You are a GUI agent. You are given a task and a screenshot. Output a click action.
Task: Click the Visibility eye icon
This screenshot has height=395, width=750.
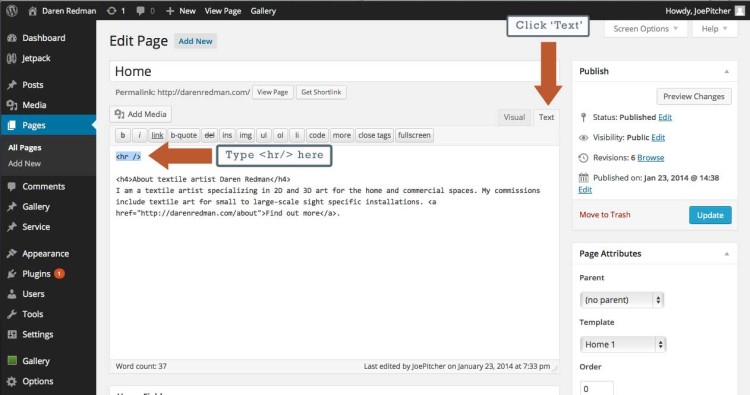pos(583,138)
